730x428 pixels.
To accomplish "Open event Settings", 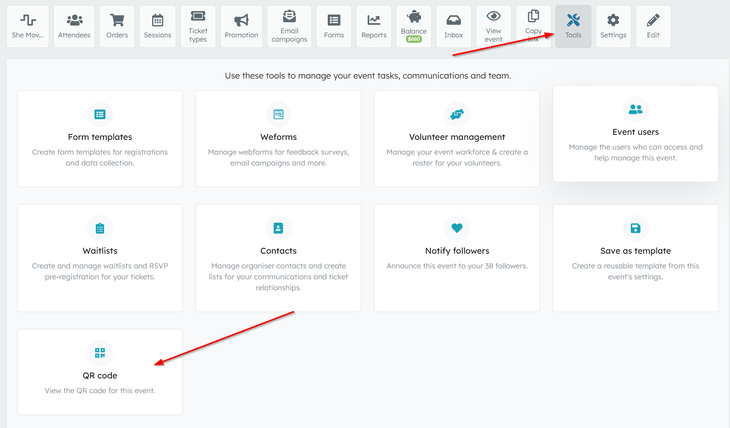I will click(613, 26).
